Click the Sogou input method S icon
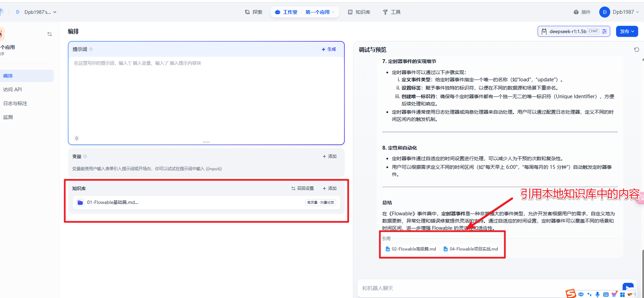Image resolution: width=644 pixels, height=298 pixels. 571,294
